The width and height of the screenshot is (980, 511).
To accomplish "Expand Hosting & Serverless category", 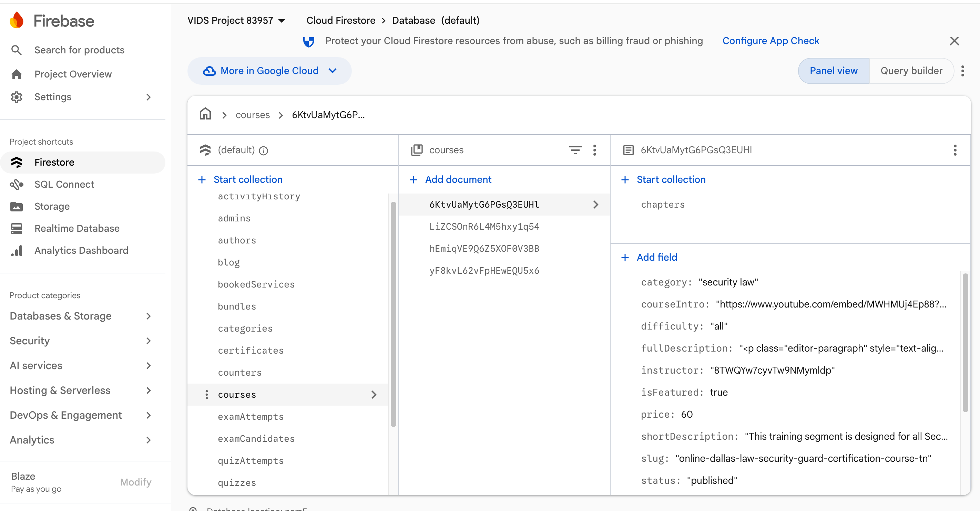I will tap(81, 390).
